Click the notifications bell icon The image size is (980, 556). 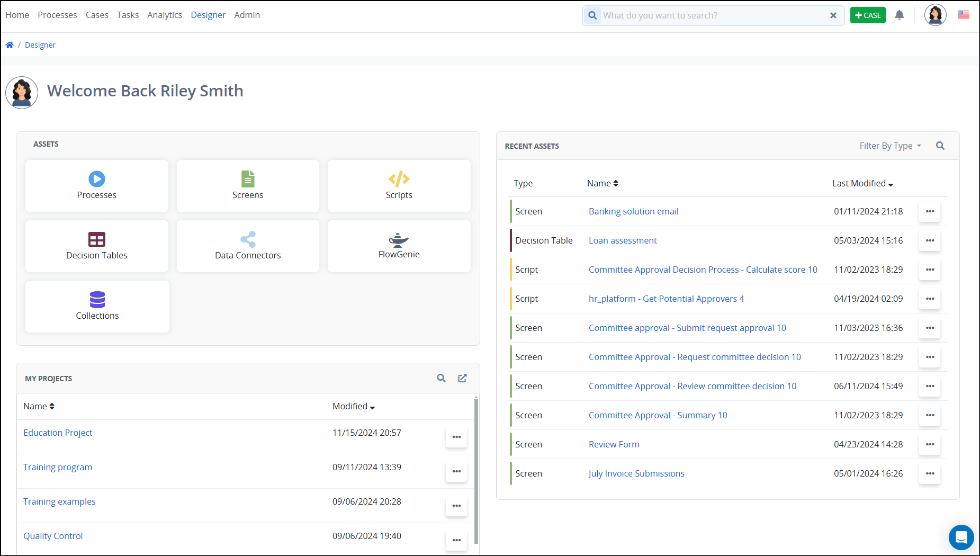tap(900, 15)
